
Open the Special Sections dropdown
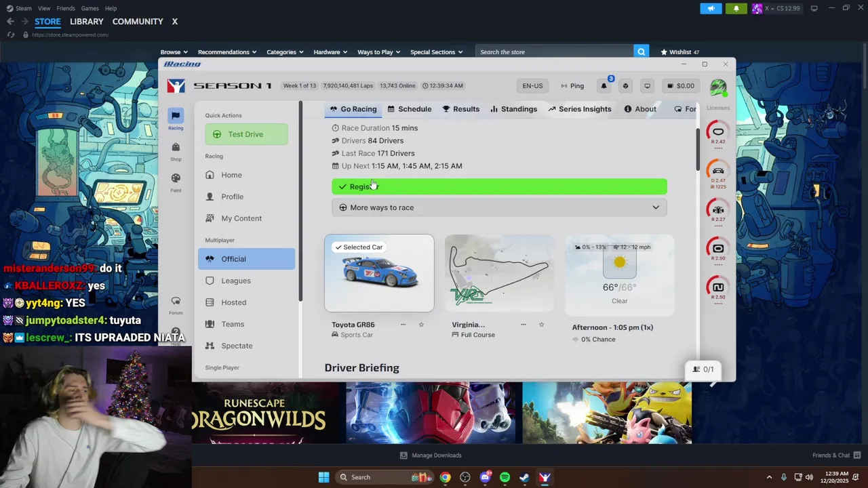[x=436, y=52]
